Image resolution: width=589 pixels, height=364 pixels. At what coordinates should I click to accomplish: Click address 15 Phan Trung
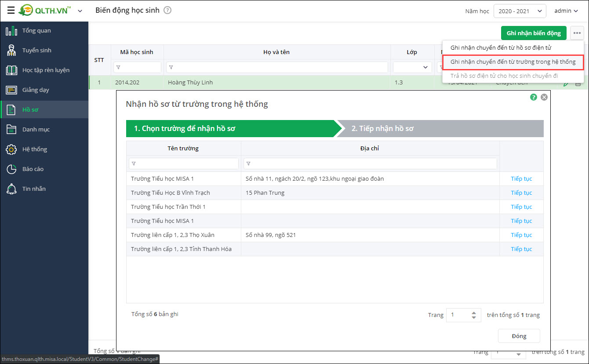pos(265,193)
